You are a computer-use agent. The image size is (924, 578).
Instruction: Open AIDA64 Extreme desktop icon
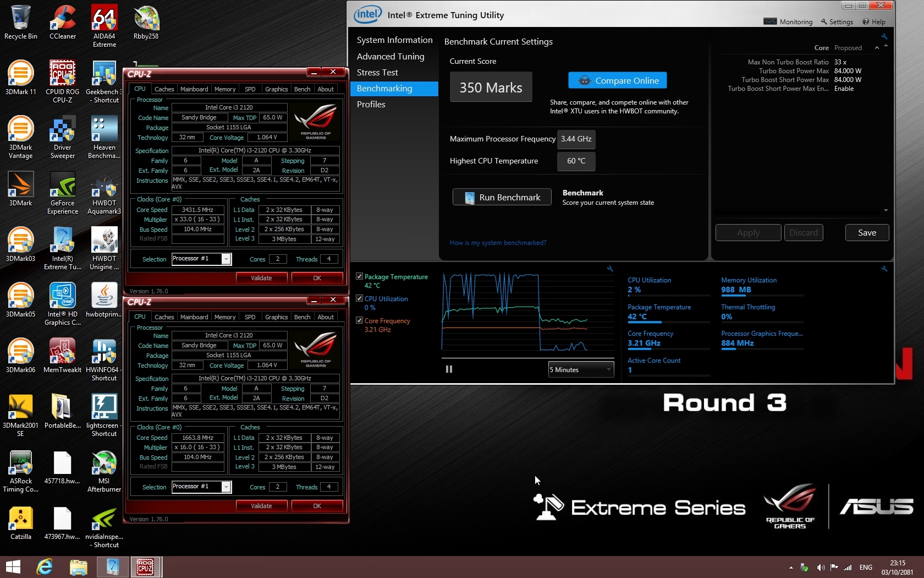(x=105, y=26)
